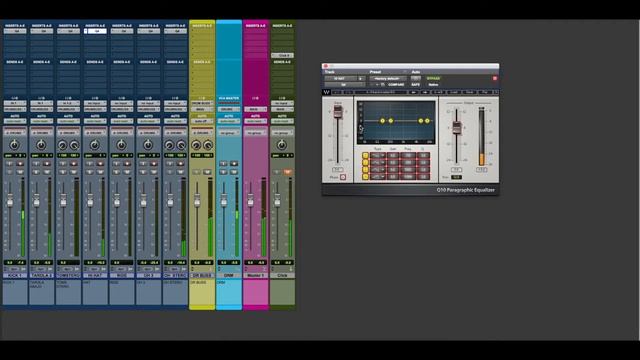Viewport: 640px width, 360px height.
Task: Record-arm the TOMSTEREO track
Action: [74, 164]
